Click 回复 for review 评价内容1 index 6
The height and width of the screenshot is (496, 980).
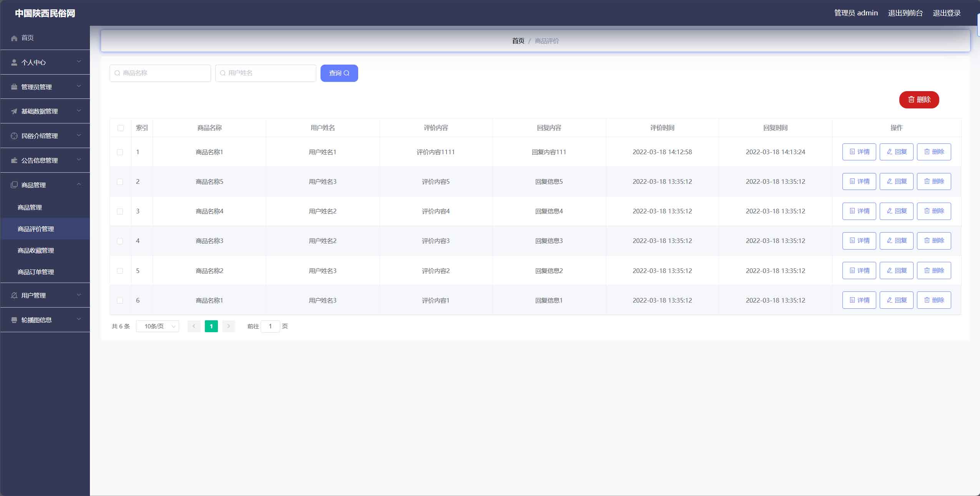tap(896, 300)
